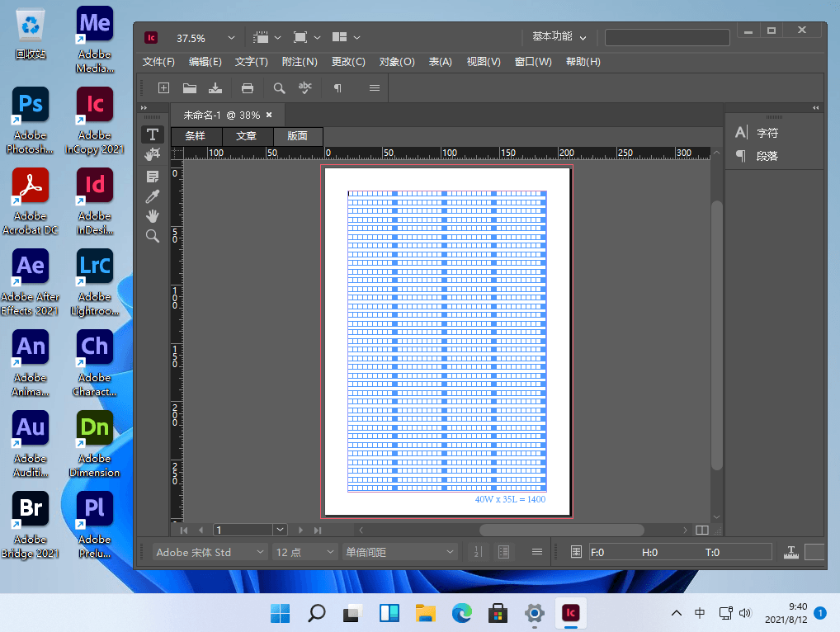Open the Adobe 宋体 Std font dropdown
This screenshot has height=632, width=840.
210,552
